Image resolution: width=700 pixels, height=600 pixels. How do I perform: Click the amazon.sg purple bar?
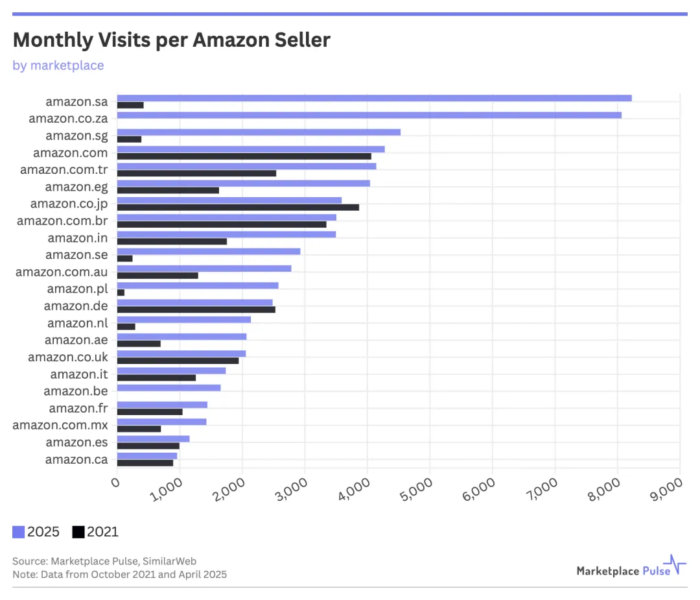tap(259, 132)
